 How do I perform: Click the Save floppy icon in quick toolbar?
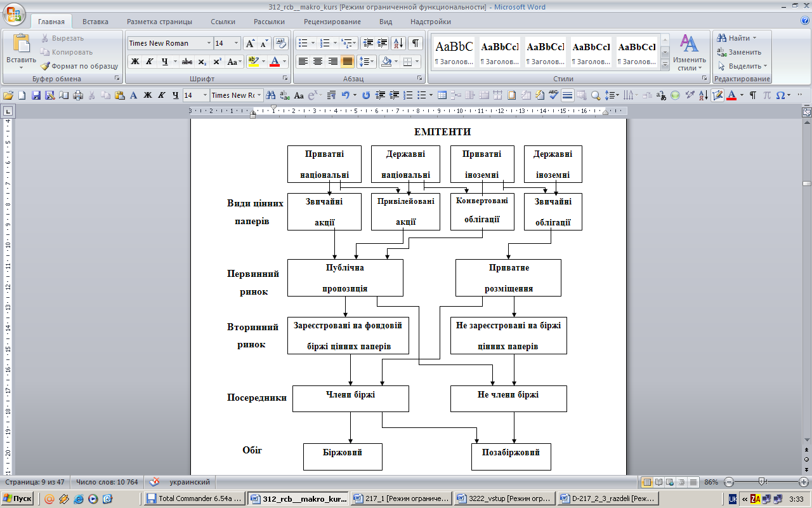click(36, 95)
